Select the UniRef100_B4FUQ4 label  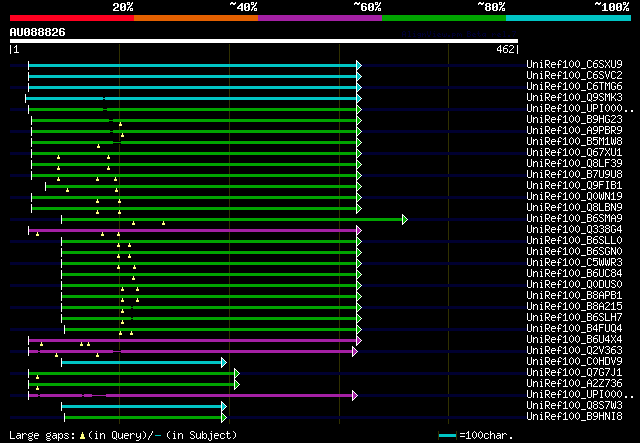tap(574, 329)
